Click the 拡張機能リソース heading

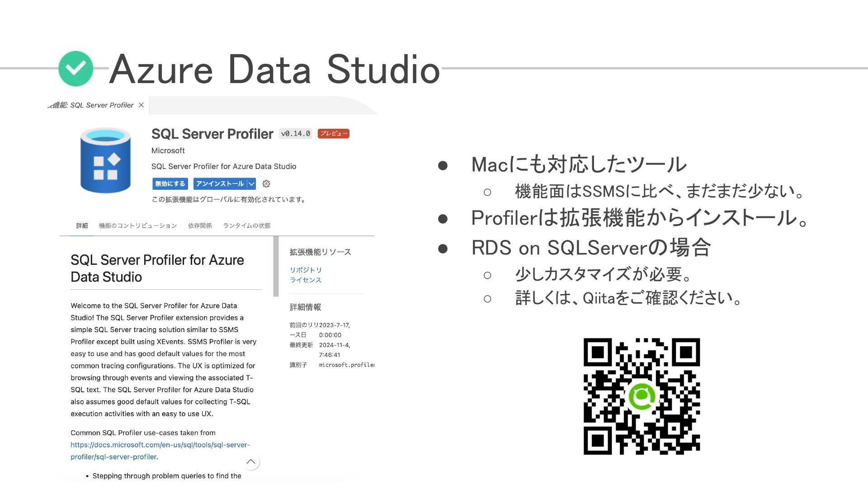(320, 252)
